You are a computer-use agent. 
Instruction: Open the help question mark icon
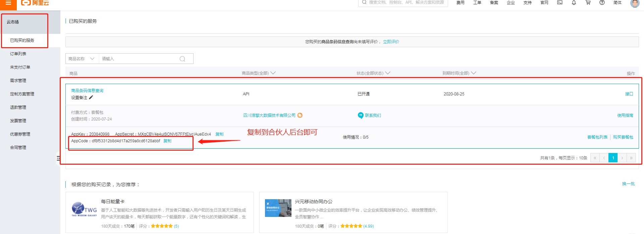point(602,2)
